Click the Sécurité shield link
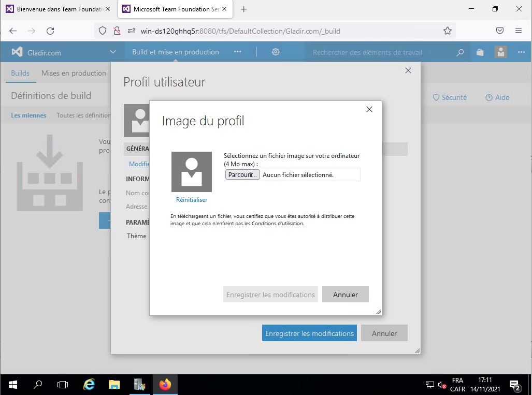Screen dimensions: 532x395 [x=450, y=97]
